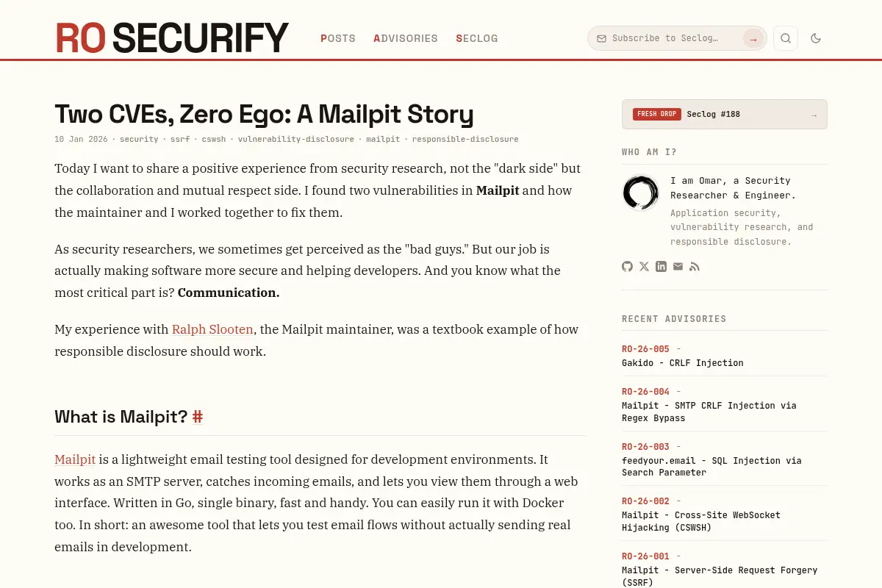Open the Posts menu item

pos(338,38)
